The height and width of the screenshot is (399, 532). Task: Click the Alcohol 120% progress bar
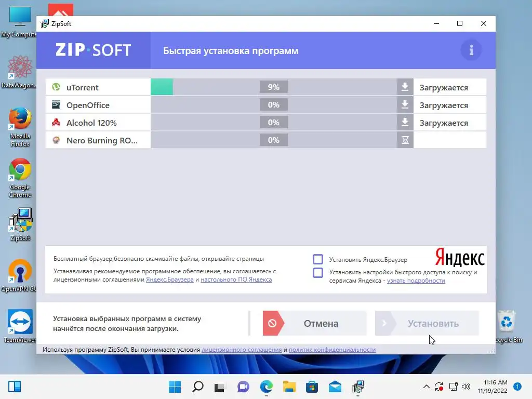coord(273,123)
